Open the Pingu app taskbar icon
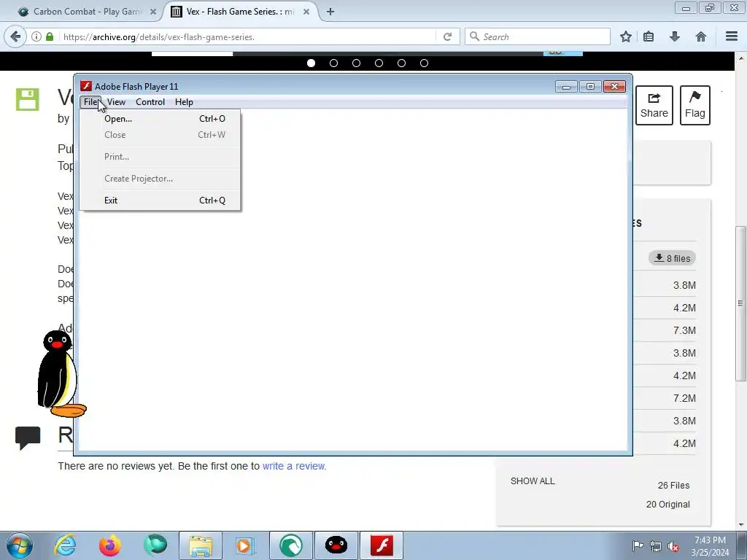The width and height of the screenshot is (747, 560). tap(336, 545)
